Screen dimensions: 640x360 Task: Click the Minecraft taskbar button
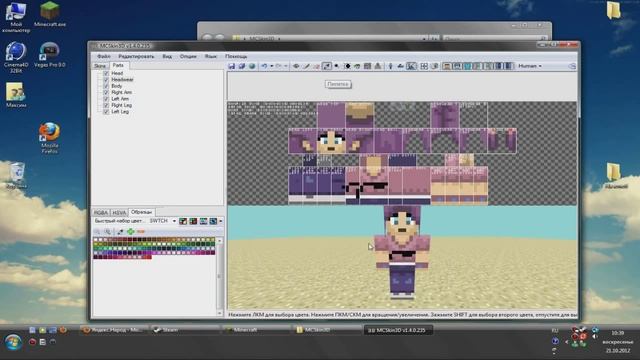257,330
